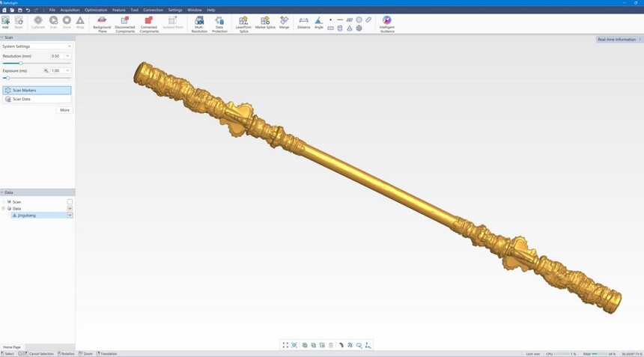Adjust the Exposure slider handle

pyautogui.click(x=7, y=78)
